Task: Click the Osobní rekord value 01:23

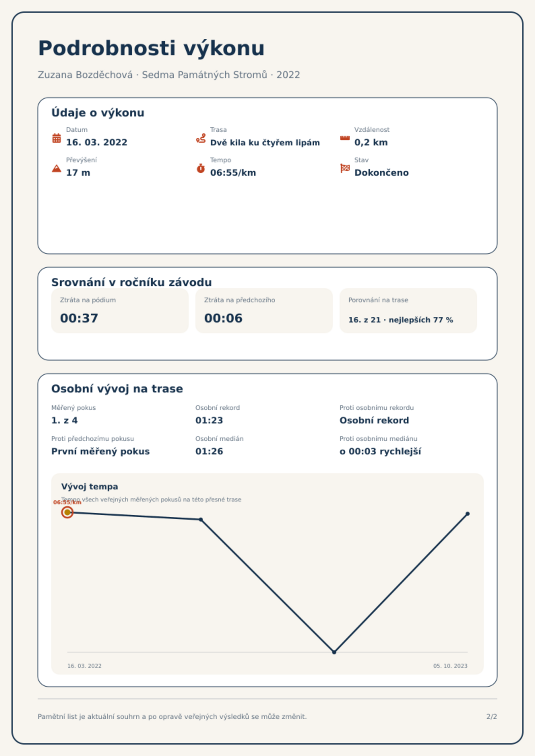Action: (x=209, y=420)
